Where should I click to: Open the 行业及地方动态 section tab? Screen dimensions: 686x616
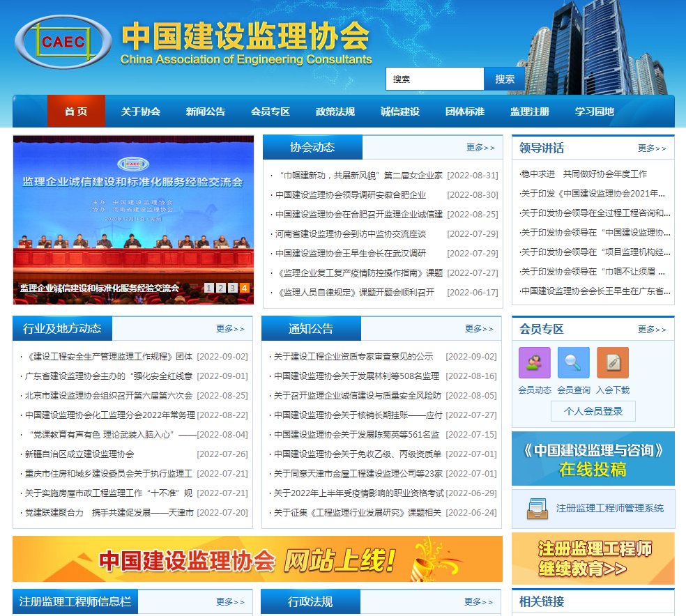62,328
